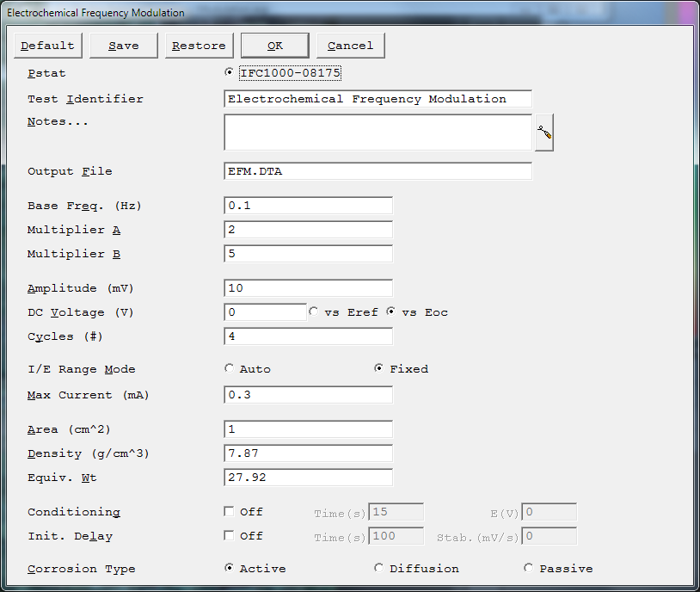
Task: Click the notes editor icon button
Action: (x=543, y=133)
